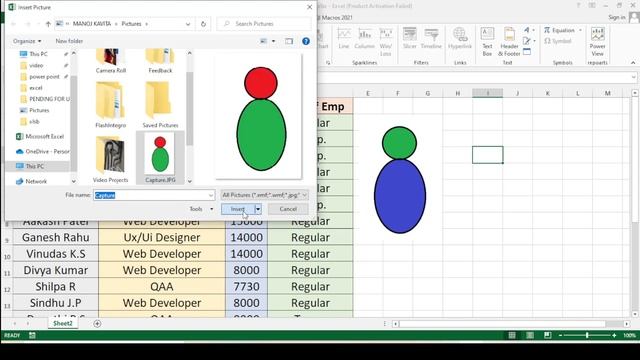The height and width of the screenshot is (360, 640).
Task: Insert a Column sparkline in Excel
Action: pyautogui.click(x=364, y=38)
